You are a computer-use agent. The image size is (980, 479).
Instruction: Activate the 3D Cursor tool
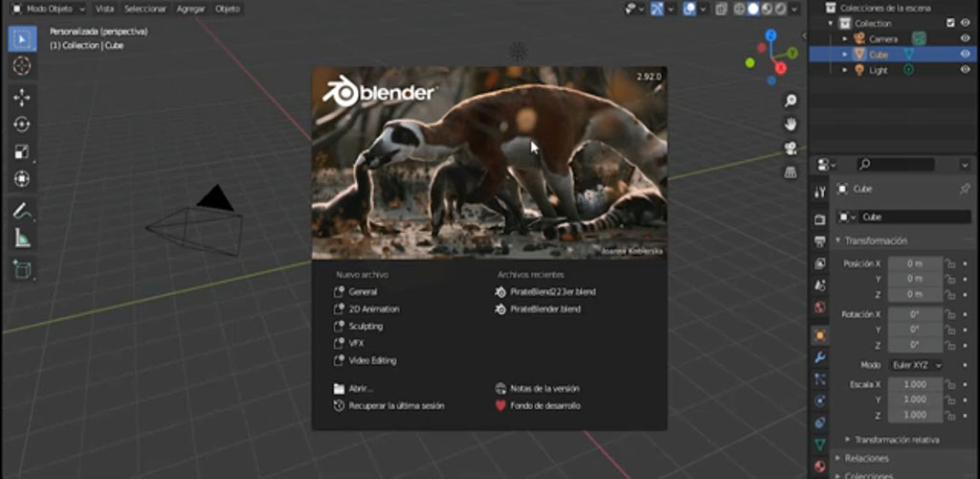[22, 66]
